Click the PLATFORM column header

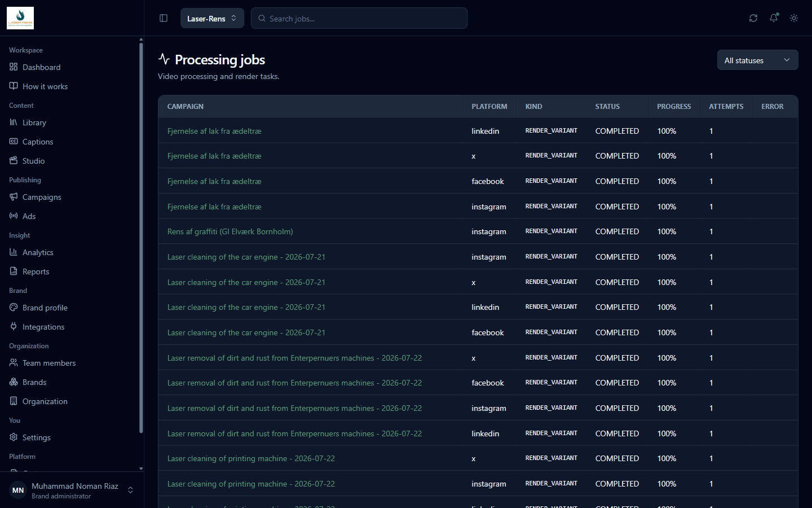[x=489, y=106]
